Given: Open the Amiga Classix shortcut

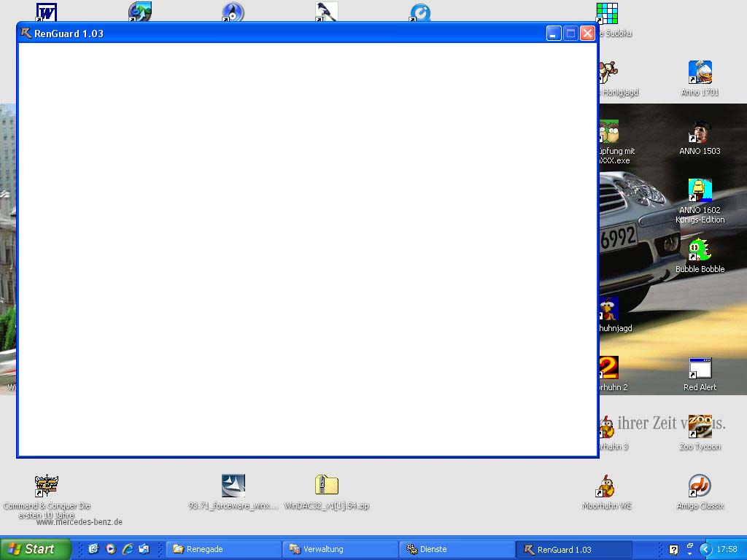Looking at the screenshot, I should (700, 486).
